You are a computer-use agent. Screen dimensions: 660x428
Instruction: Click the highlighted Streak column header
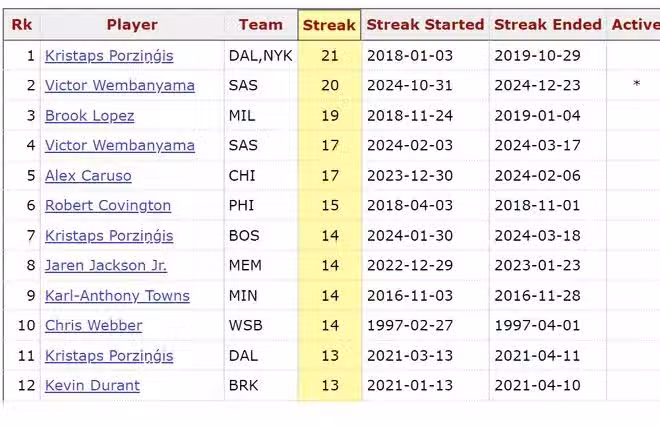point(329,25)
